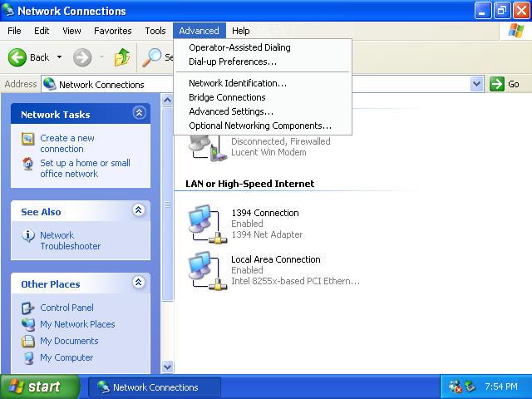Open the Forward button history dropdown arrow
The height and width of the screenshot is (399, 532).
101,57
